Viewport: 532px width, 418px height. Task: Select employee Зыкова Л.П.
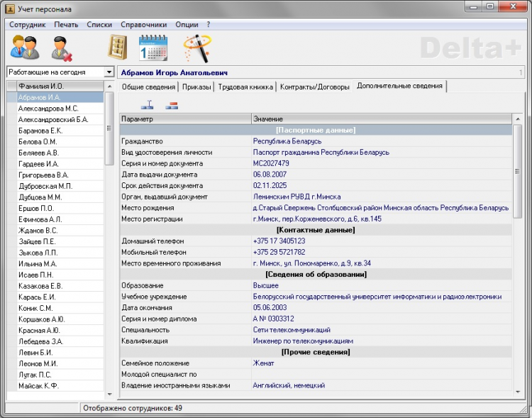pyautogui.click(x=60, y=253)
